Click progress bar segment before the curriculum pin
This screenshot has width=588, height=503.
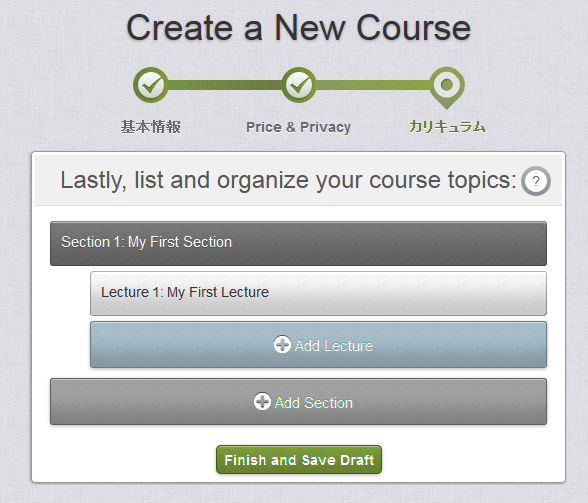click(x=373, y=85)
